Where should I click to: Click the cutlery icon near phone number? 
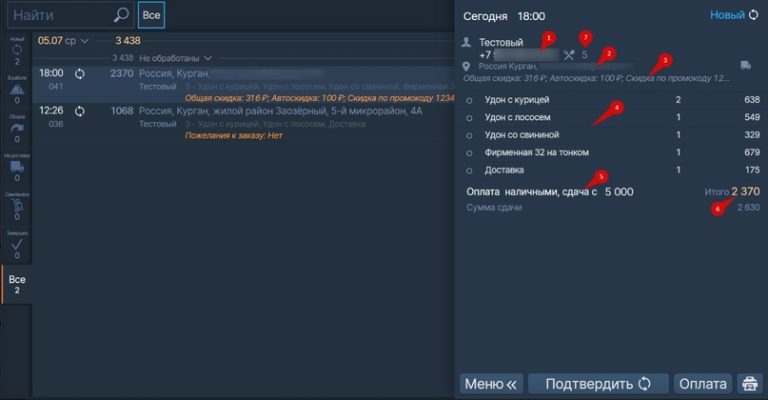pyautogui.click(x=570, y=55)
